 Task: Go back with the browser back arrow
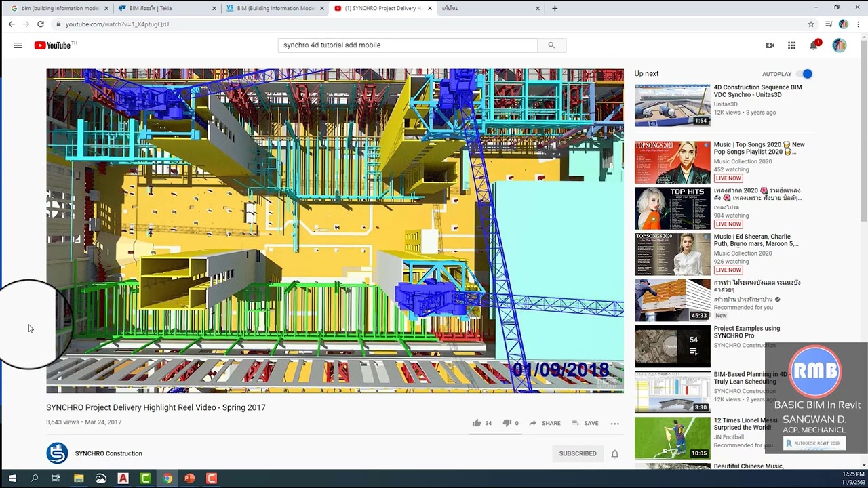coord(12,24)
